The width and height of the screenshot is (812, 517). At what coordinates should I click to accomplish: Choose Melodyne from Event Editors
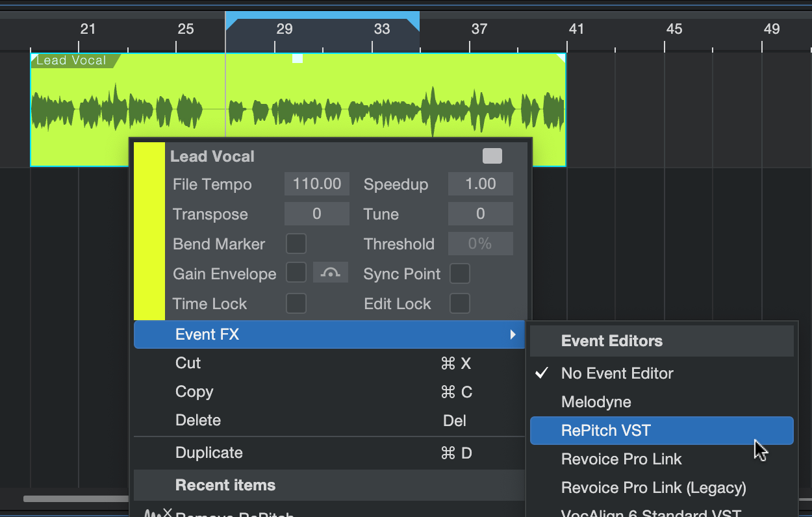[x=596, y=402]
